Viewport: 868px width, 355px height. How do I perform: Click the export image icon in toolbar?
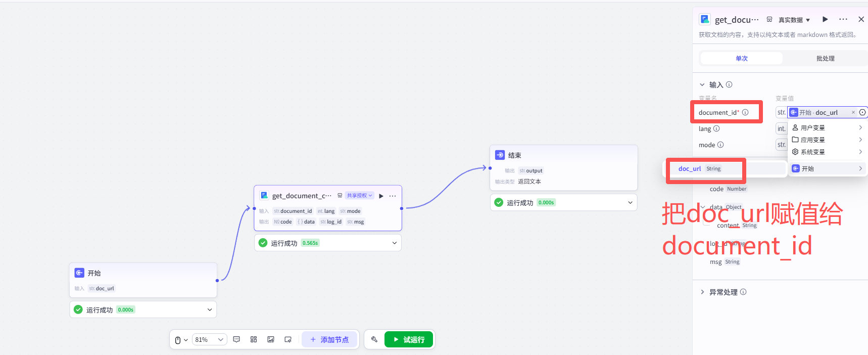tap(271, 340)
